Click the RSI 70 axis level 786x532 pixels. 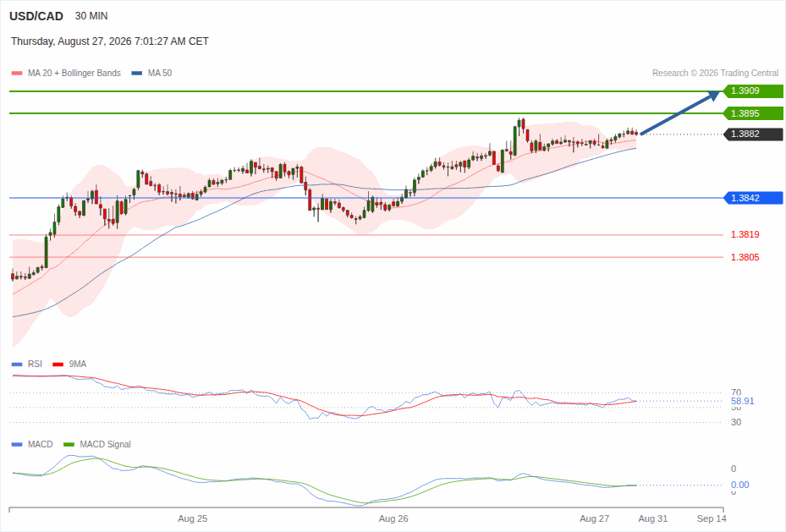(736, 392)
